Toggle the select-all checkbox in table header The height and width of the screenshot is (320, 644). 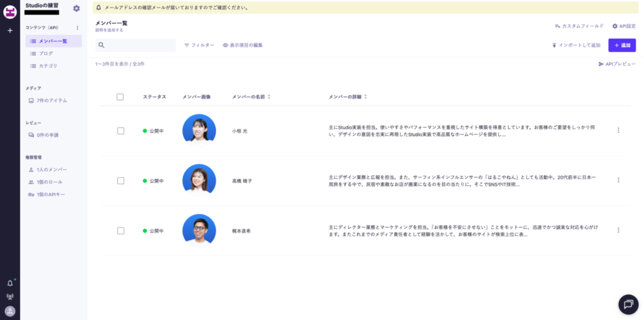coord(120,97)
